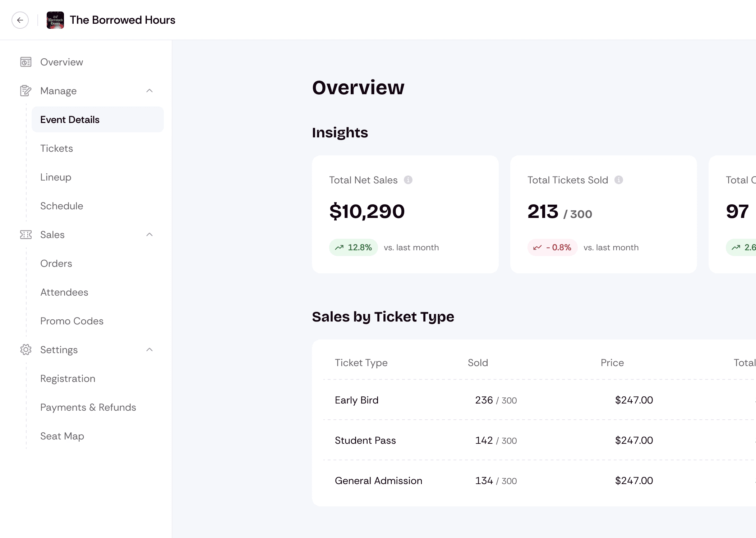Open the Seat Map page
The image size is (756, 538).
pyautogui.click(x=62, y=436)
